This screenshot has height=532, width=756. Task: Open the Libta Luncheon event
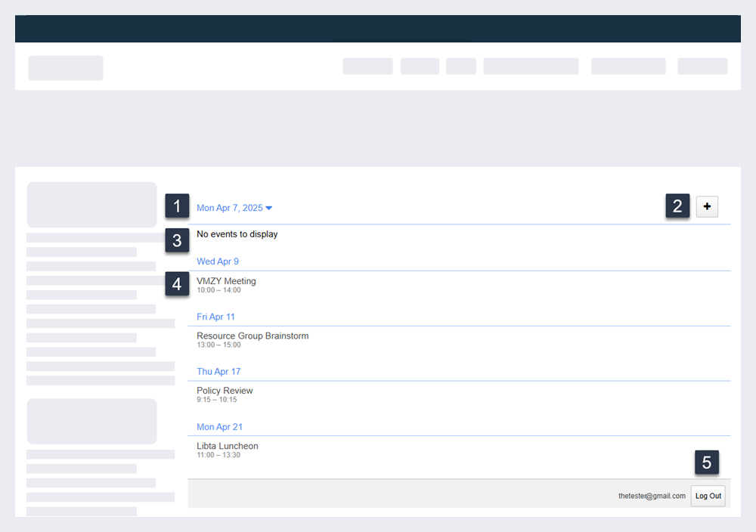(228, 446)
